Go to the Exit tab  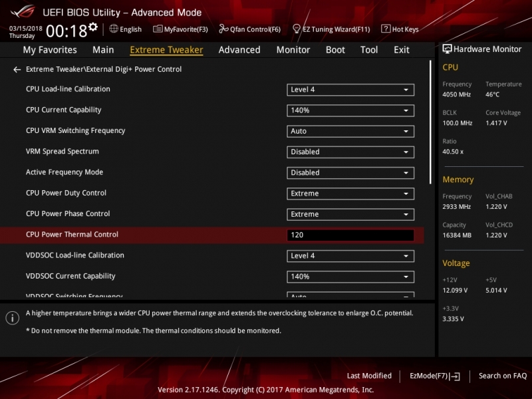402,50
